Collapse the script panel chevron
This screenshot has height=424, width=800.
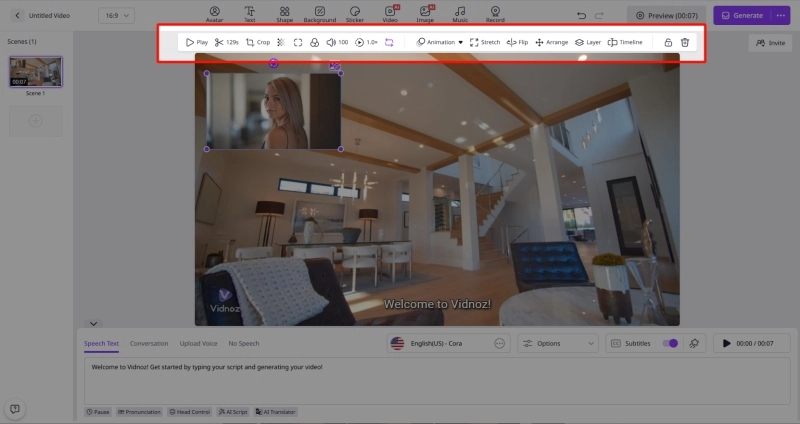point(93,323)
